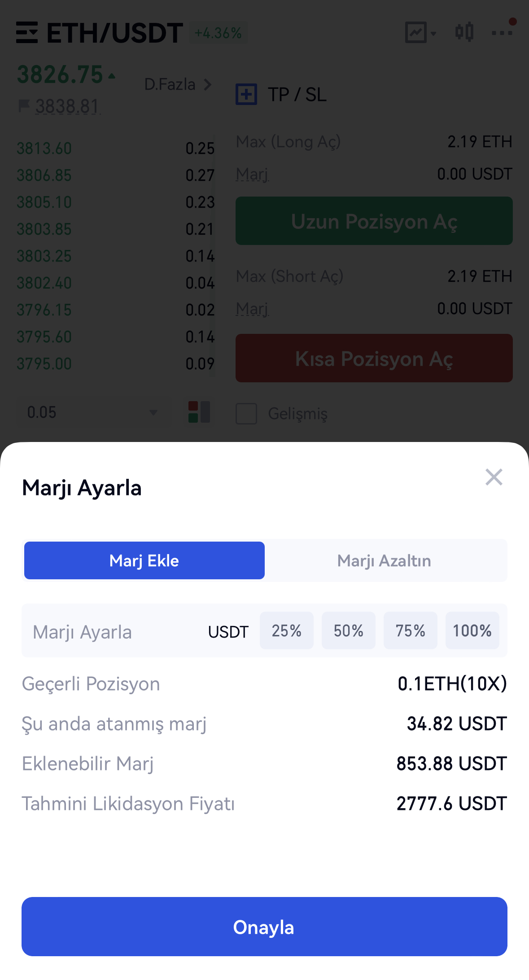Open the chart view icon
Viewport: 529px width, 980px height.
click(416, 33)
